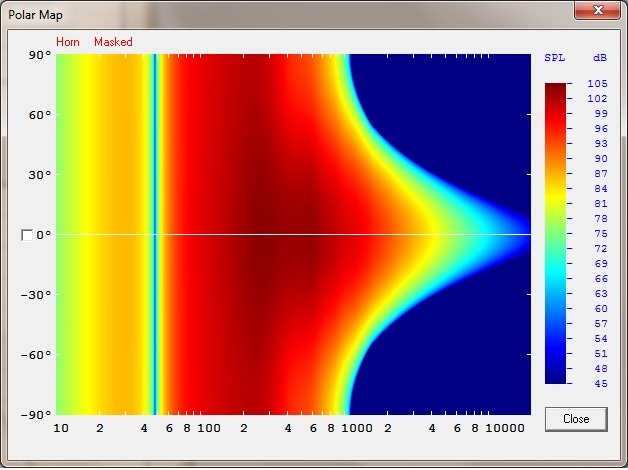Click the 75 value on dB scale
Viewport: 628px width, 470px height.
(x=601, y=234)
